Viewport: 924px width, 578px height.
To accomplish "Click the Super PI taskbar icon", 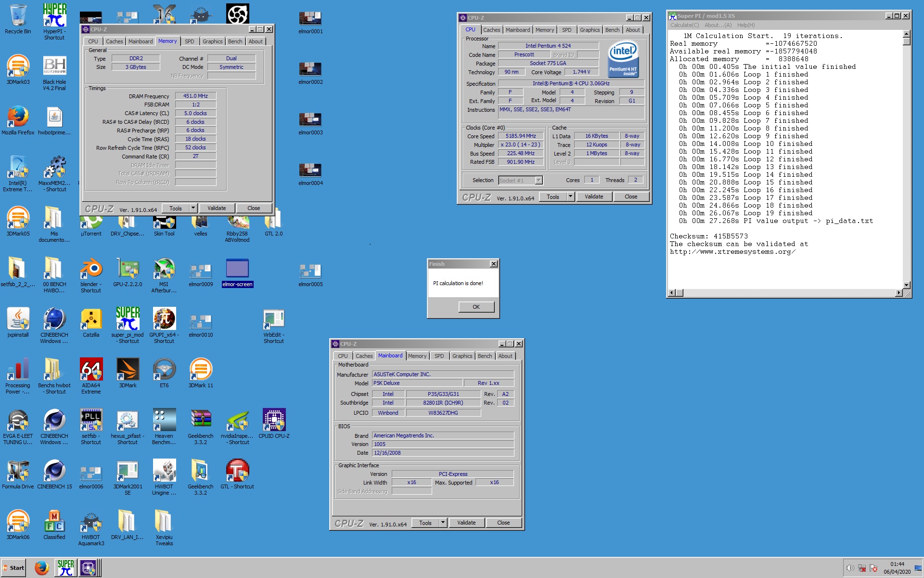I will (x=65, y=568).
